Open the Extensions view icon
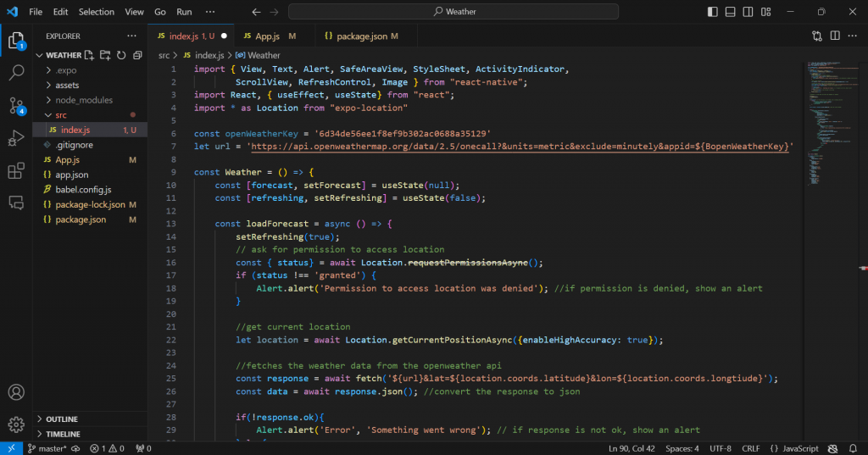 click(17, 170)
